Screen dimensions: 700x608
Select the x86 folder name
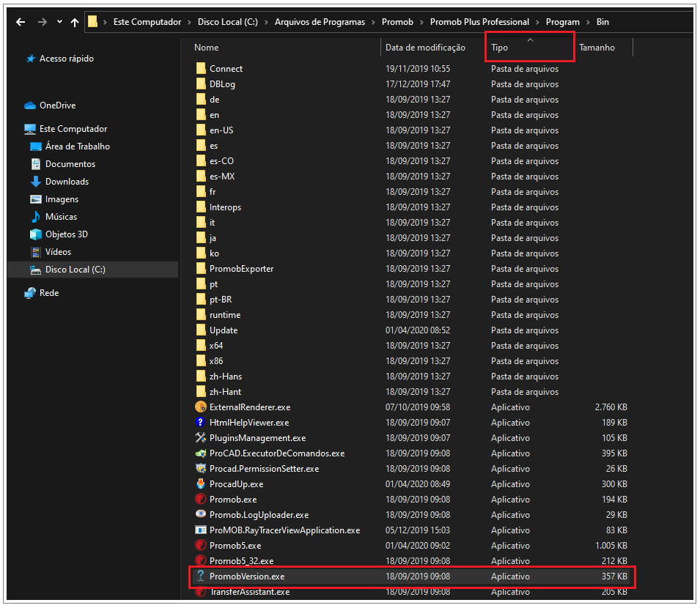(216, 361)
